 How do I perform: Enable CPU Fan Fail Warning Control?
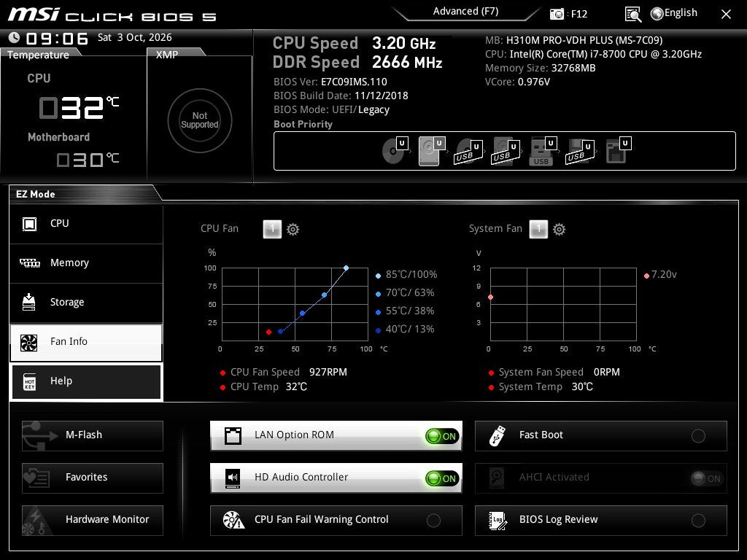coord(433,521)
